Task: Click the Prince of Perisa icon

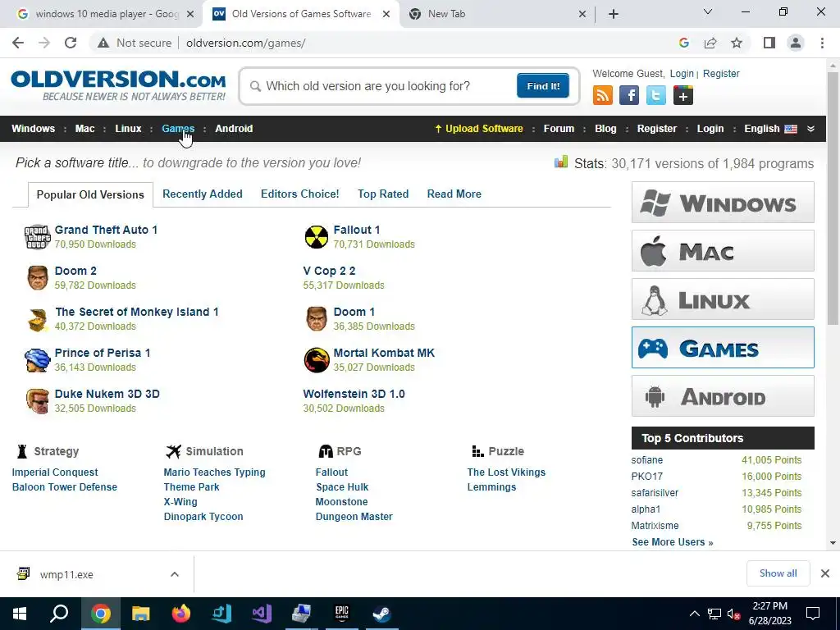Action: (38, 360)
